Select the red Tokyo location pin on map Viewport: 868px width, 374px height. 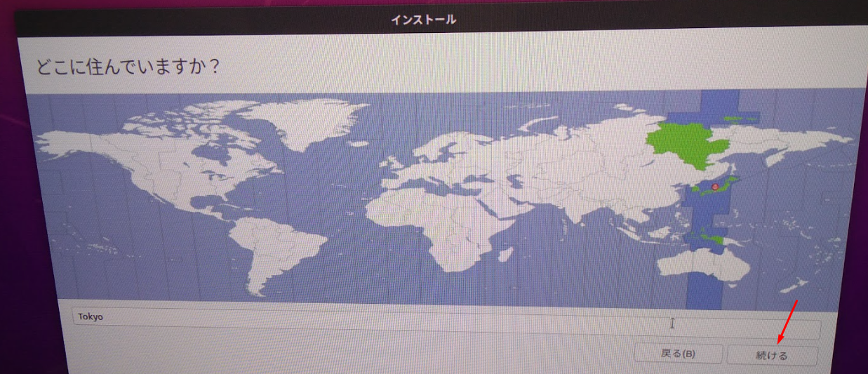pyautogui.click(x=715, y=187)
